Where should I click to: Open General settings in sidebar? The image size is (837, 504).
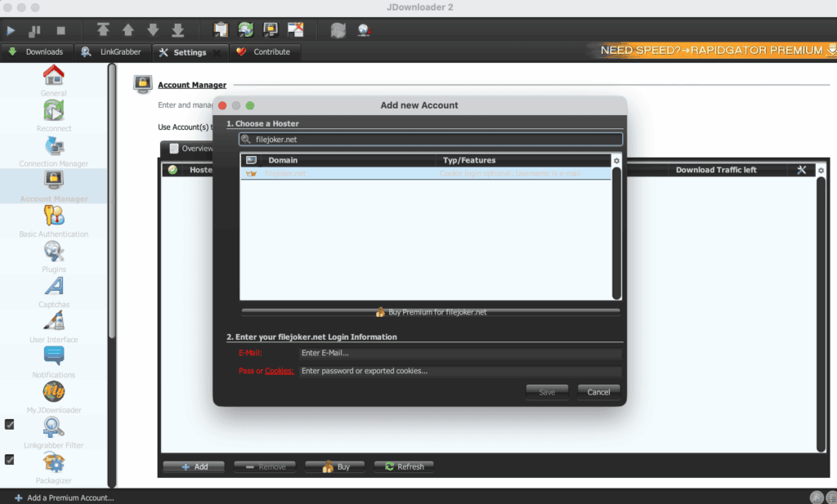click(53, 81)
